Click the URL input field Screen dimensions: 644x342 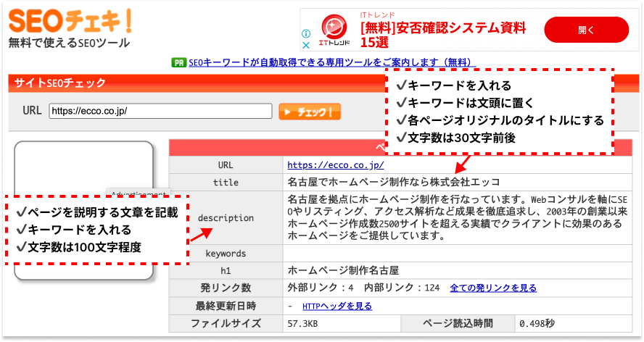click(160, 112)
